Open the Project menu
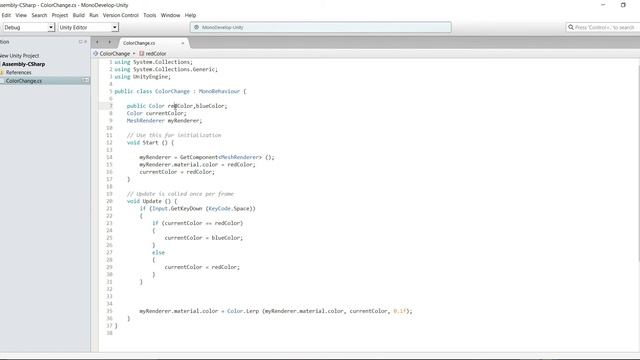The width and height of the screenshot is (640, 360). pos(60,15)
